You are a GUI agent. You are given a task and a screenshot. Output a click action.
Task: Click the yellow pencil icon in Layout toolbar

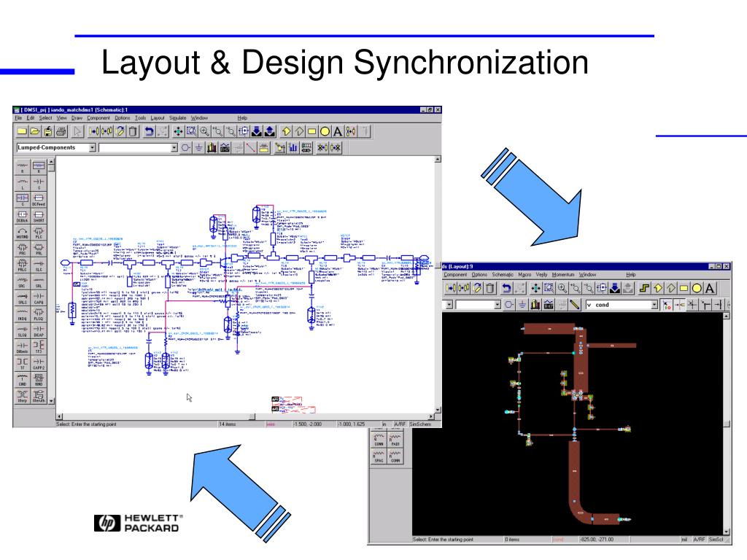(575, 304)
